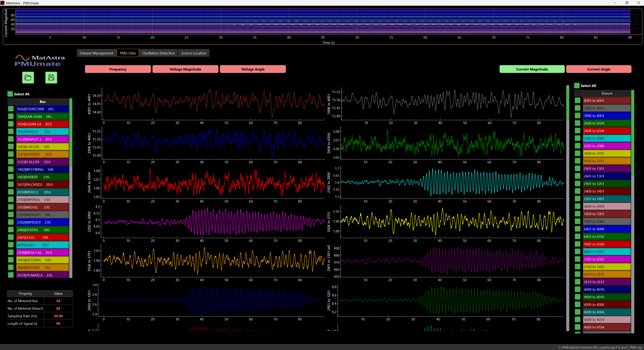Uncheck branch 1303 to 6507
This screenshot has height=350, width=644.
click(578, 259)
